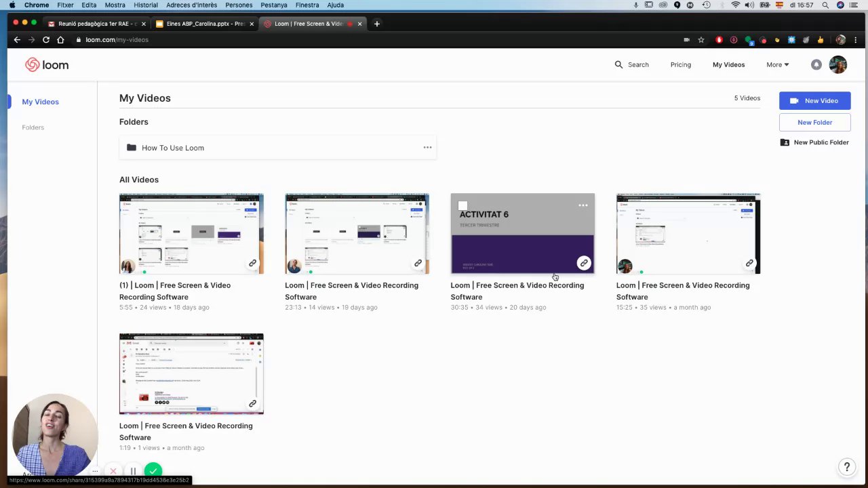Viewport: 868px width, 488px height.
Task: Bookmark this page with the star icon
Action: tap(701, 40)
